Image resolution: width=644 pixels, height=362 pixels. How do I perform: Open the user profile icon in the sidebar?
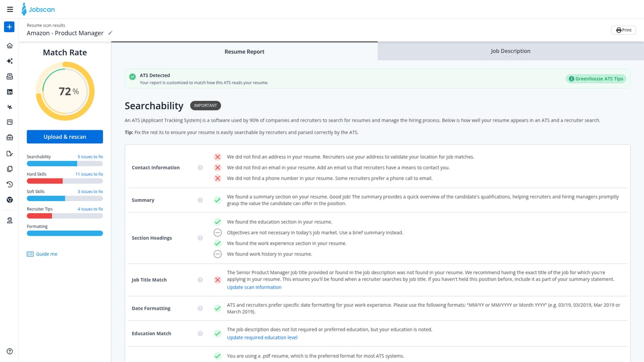point(10,220)
